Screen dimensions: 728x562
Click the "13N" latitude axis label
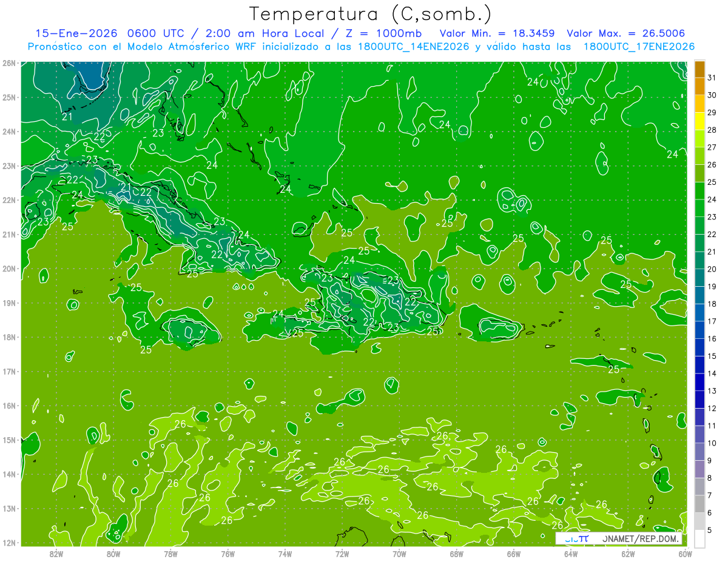point(9,508)
